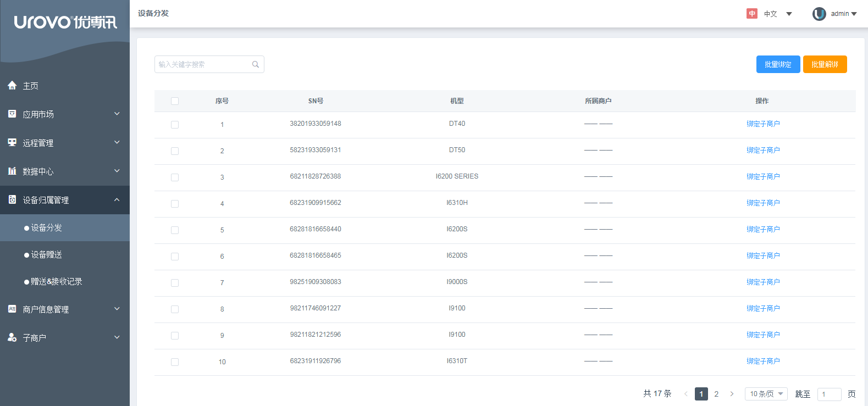Click the SN号 column header
Screen dimensions: 868x406
coord(316,101)
